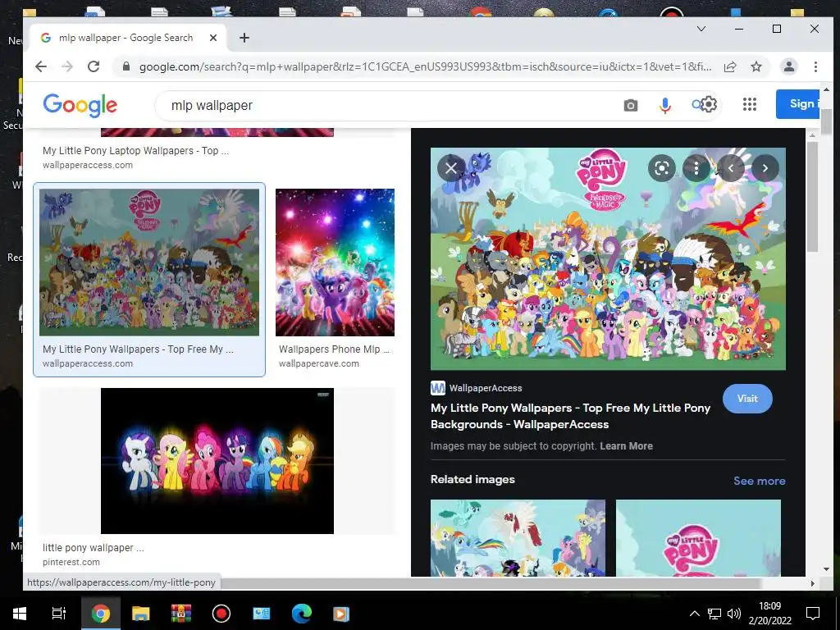Open the WallpaperAccess source link
The height and width of the screenshot is (630, 840).
tap(477, 388)
